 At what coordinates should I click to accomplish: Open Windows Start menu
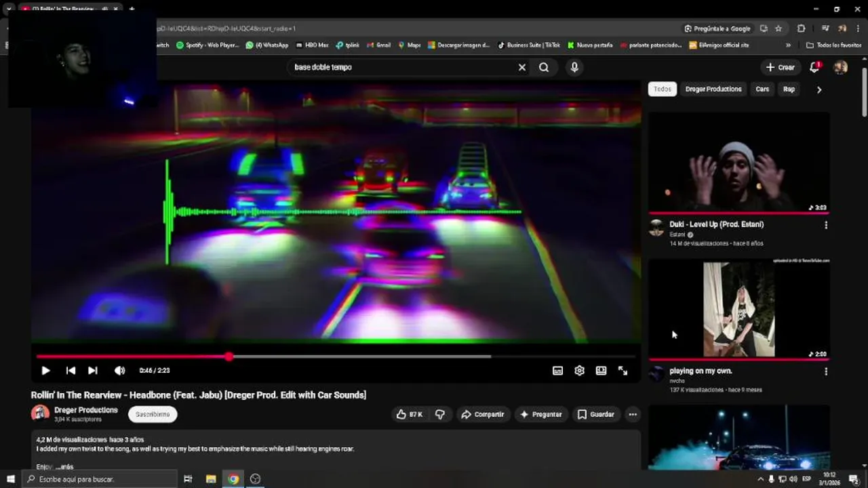click(10, 479)
